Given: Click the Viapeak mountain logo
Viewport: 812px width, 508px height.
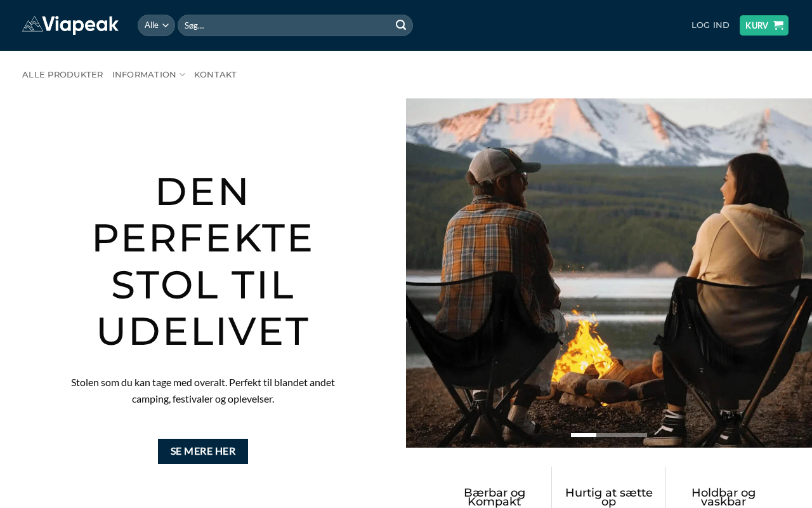Looking at the screenshot, I should (70, 25).
